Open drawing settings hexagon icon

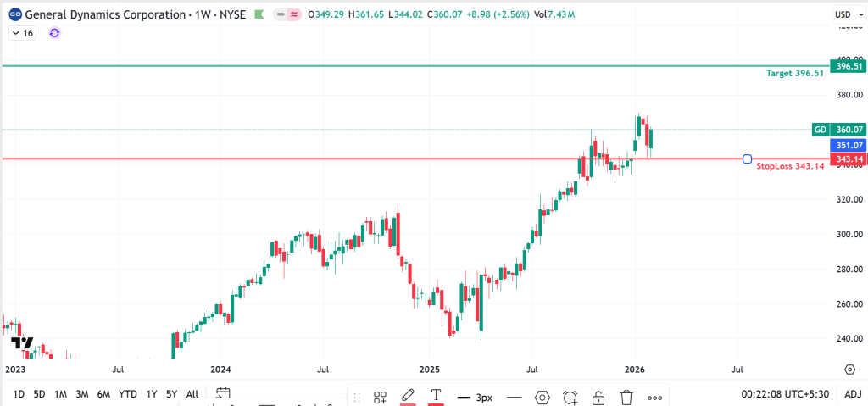point(542,397)
